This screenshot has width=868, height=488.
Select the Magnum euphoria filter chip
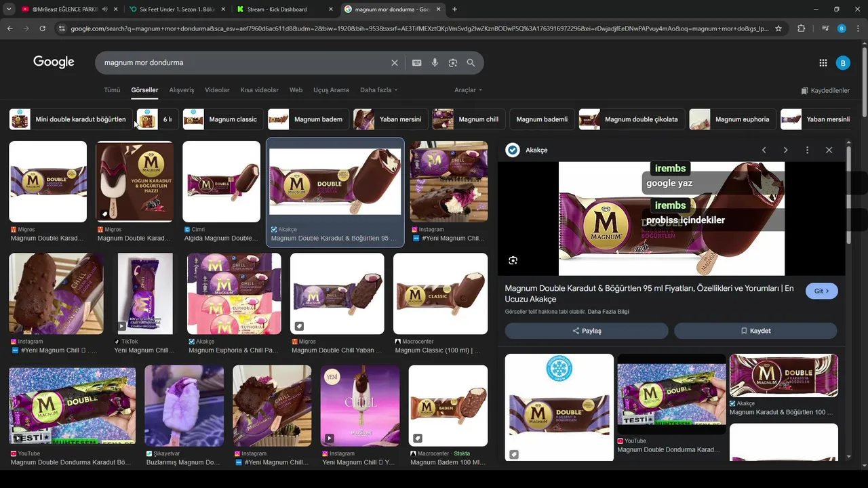[732, 119]
